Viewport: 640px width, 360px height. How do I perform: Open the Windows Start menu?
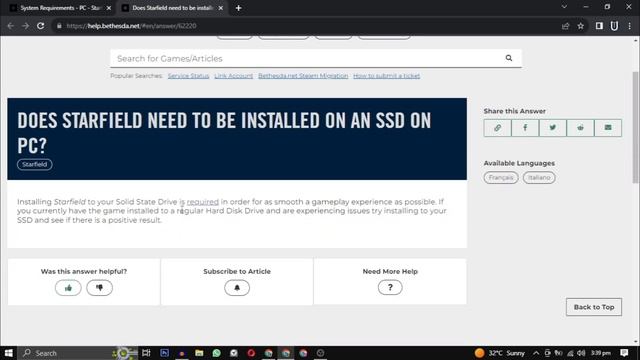pyautogui.click(x=9, y=353)
